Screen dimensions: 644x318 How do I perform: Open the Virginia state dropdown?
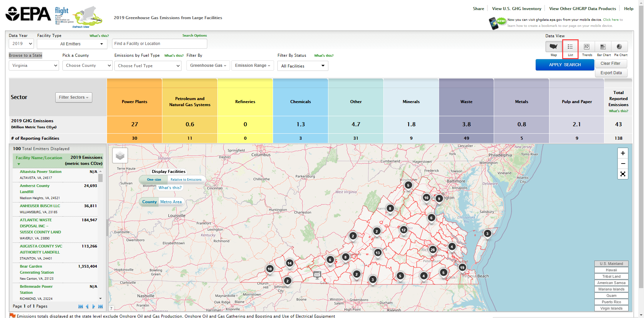pos(34,65)
